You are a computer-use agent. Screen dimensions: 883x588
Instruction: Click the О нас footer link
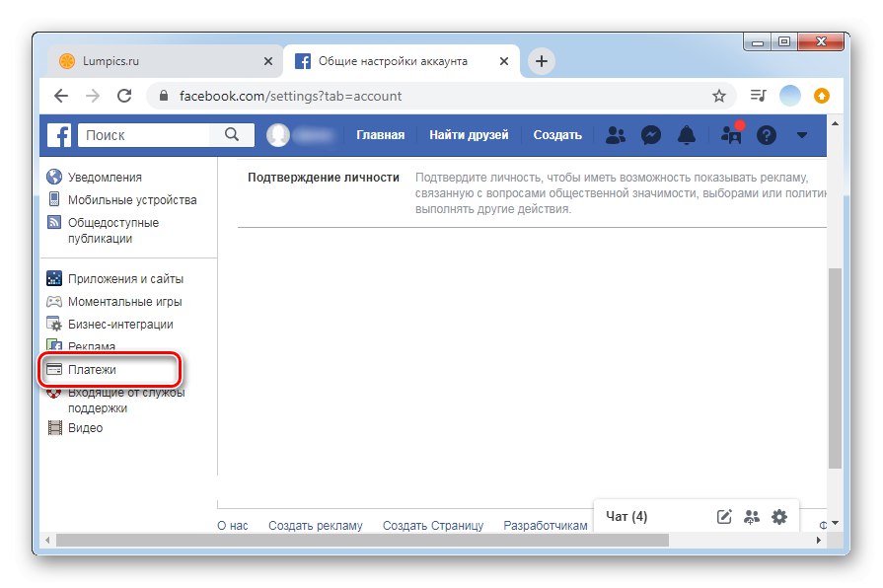233,526
